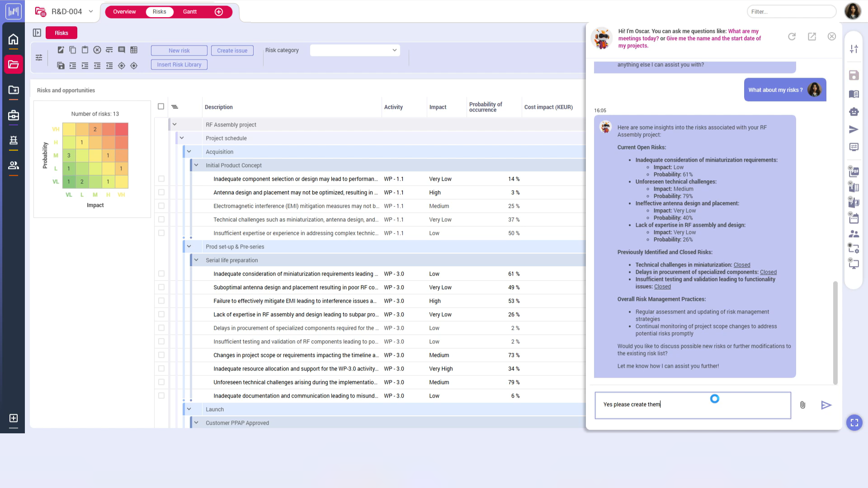Select all risks with header checkbox

coord(161,107)
